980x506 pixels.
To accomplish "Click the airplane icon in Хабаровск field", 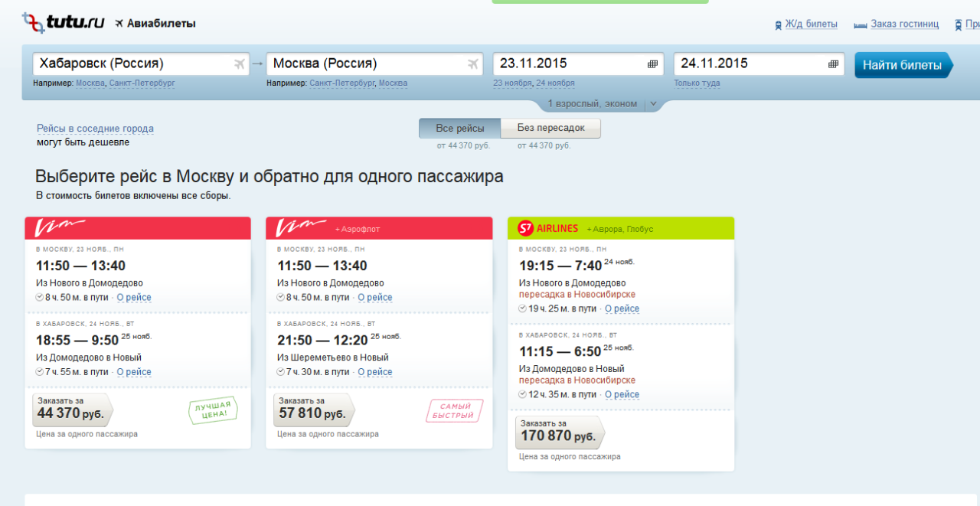I will (240, 64).
